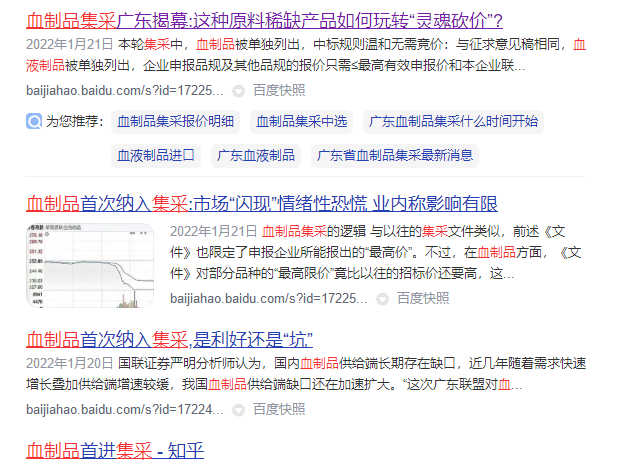Viewport: 632px width, 463px height.
Task: Select suggested search 广东省血制品集采最新消息
Action: (395, 156)
